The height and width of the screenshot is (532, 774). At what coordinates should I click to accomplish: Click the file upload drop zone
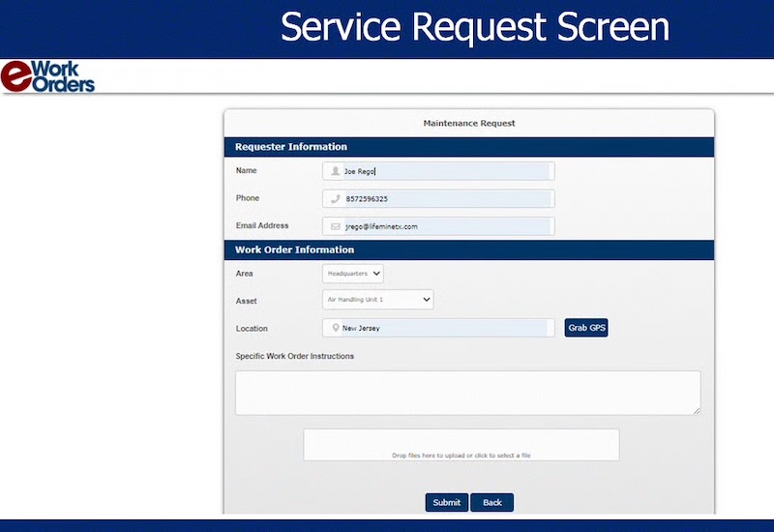click(x=461, y=445)
